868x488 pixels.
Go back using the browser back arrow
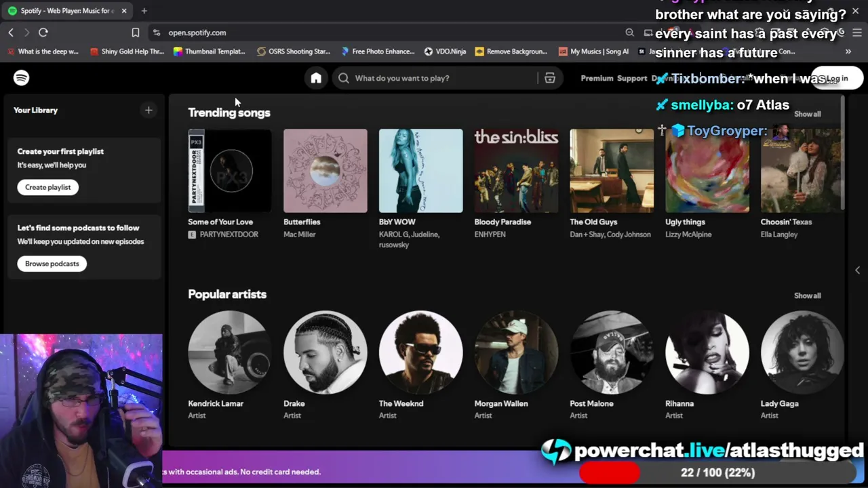(x=11, y=33)
